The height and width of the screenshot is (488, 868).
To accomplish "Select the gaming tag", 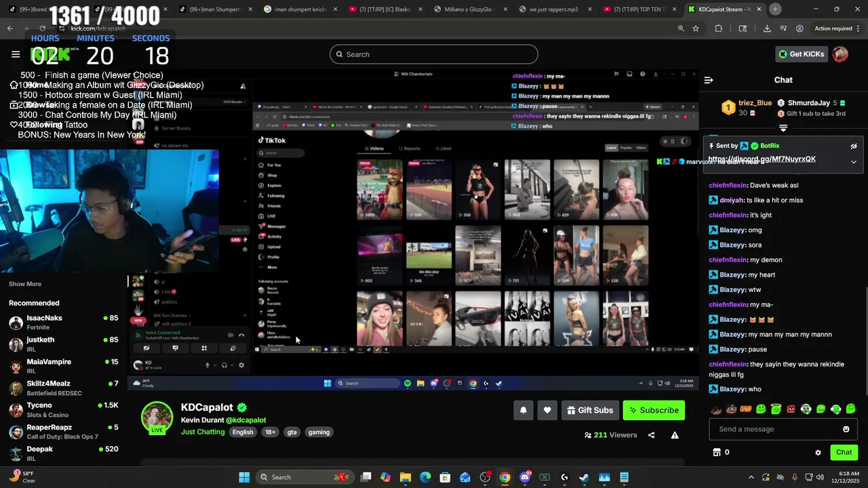I will pos(319,432).
